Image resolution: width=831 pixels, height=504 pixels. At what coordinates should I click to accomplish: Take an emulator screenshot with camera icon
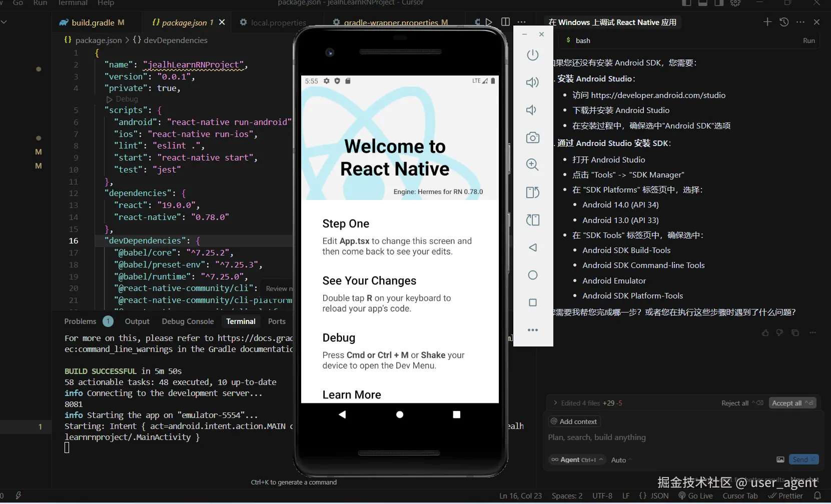click(532, 137)
